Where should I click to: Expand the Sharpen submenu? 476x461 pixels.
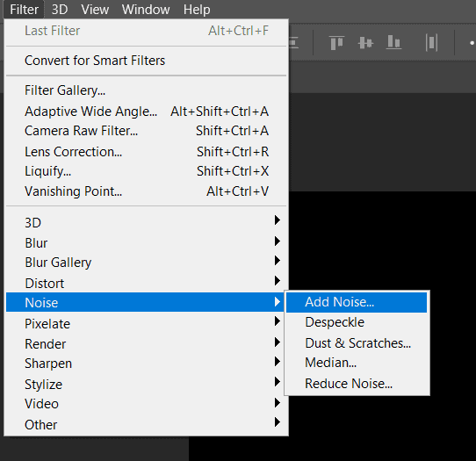point(147,364)
